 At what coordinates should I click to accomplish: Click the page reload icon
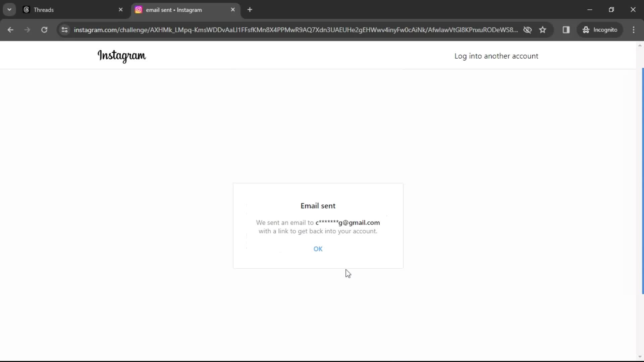[x=44, y=29]
